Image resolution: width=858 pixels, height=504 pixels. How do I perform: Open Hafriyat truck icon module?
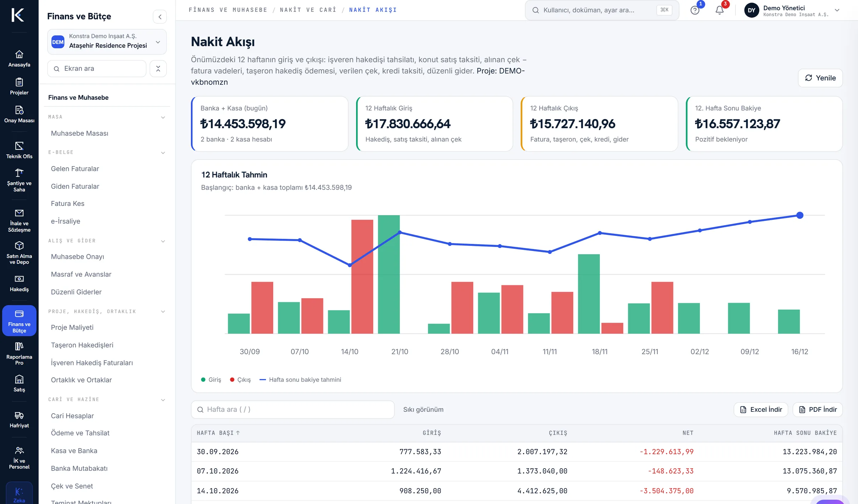[x=19, y=419]
